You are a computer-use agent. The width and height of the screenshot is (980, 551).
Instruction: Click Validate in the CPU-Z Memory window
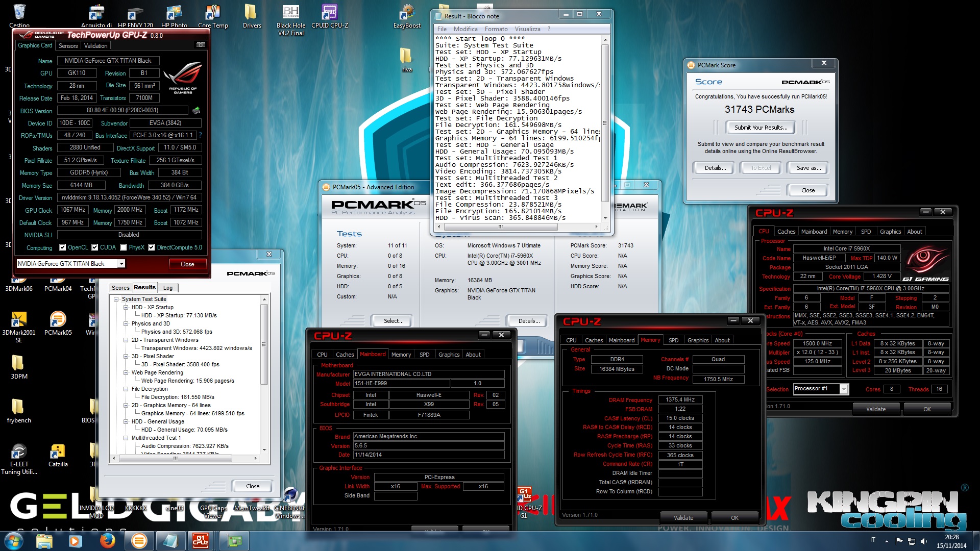tap(683, 518)
